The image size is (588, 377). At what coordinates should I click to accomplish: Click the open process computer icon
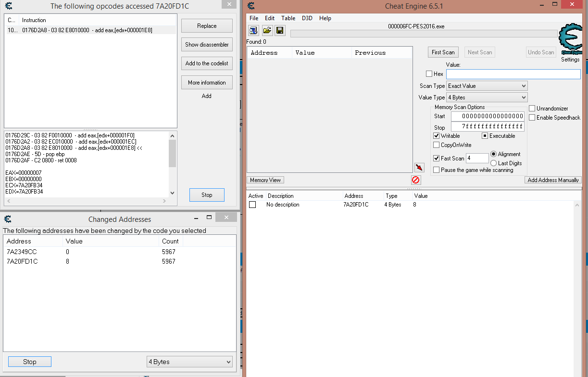coord(254,30)
